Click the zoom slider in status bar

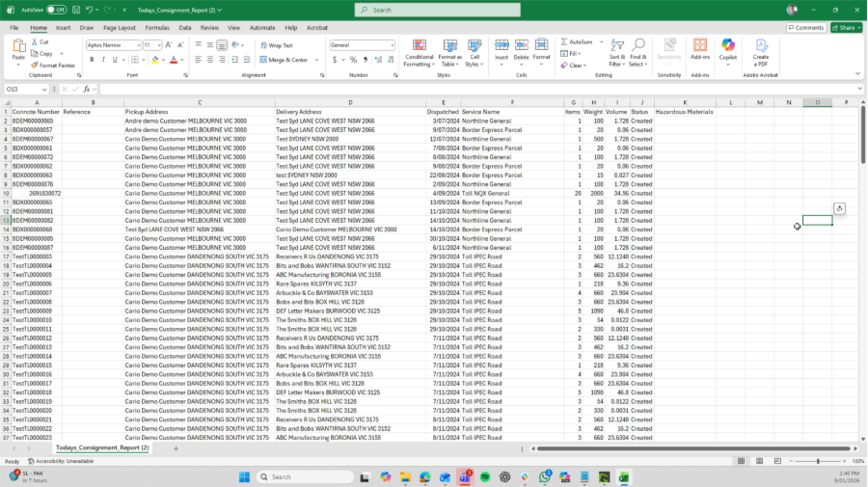(818, 461)
